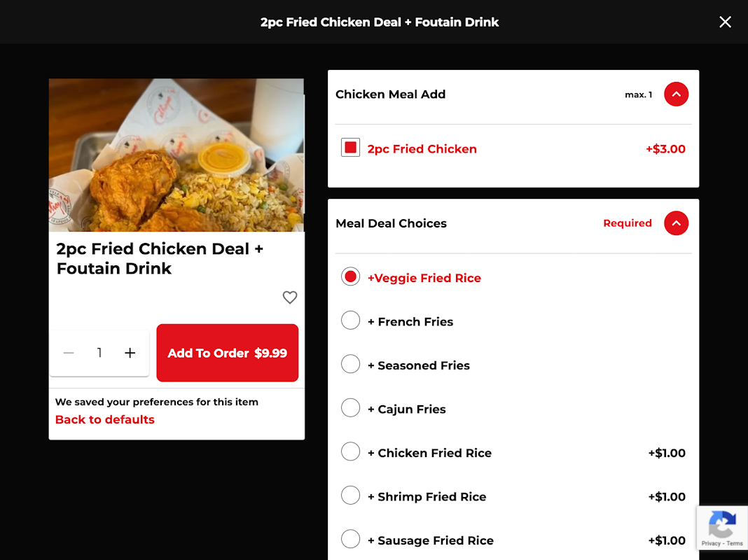Select Shrimp Fried Rice radio button
This screenshot has height=560, width=748.
[350, 496]
